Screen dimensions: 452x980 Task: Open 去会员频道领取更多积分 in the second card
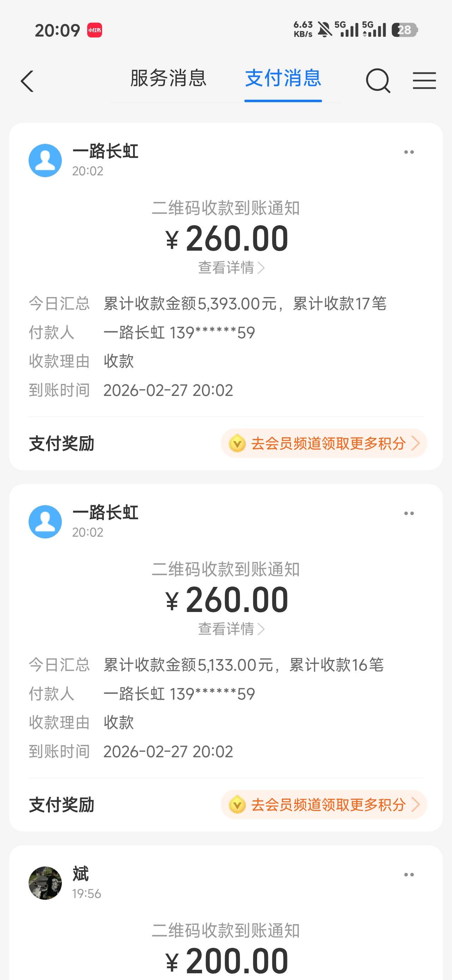(x=324, y=805)
